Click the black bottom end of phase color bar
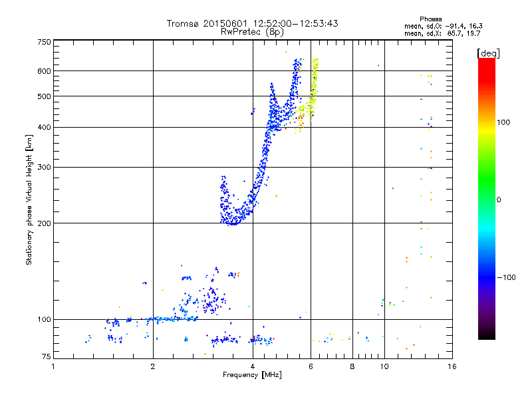 click(487, 336)
